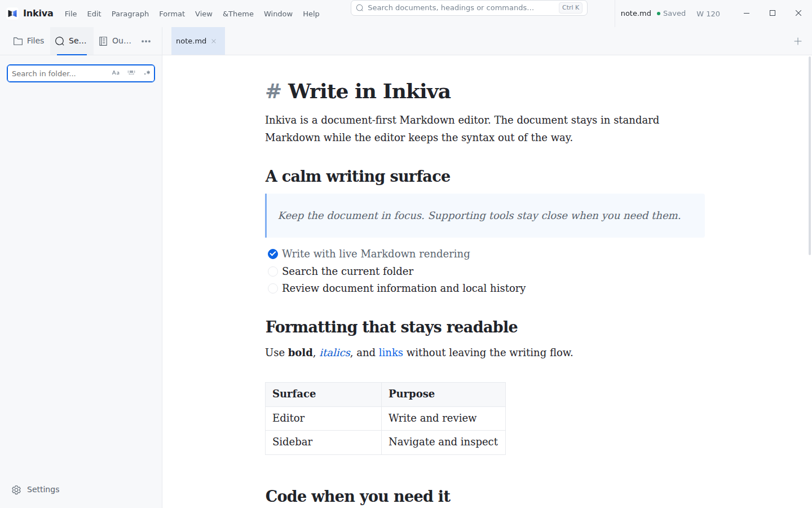Open the Paragraph menu
Image resolution: width=812 pixels, height=508 pixels.
tap(130, 14)
